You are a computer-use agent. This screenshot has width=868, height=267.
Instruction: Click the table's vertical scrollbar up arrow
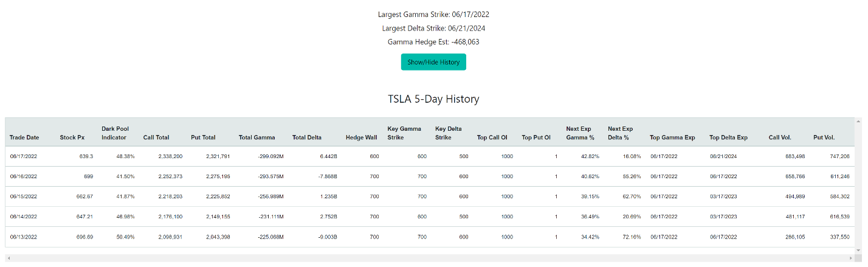pyautogui.click(x=859, y=121)
